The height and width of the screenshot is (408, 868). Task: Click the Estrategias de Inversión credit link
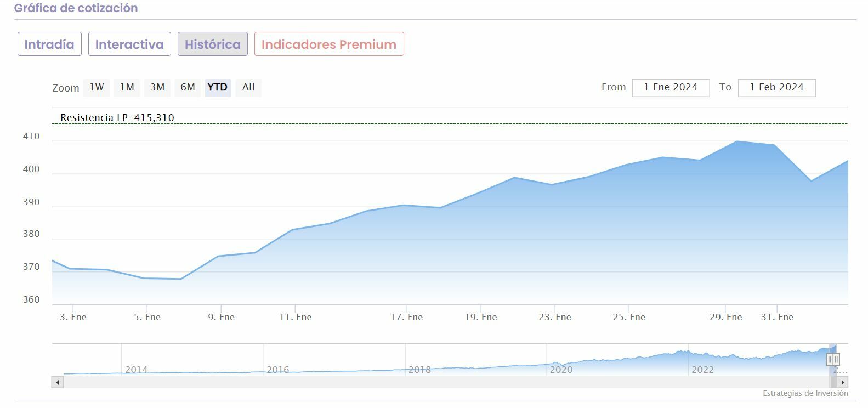pos(805,393)
